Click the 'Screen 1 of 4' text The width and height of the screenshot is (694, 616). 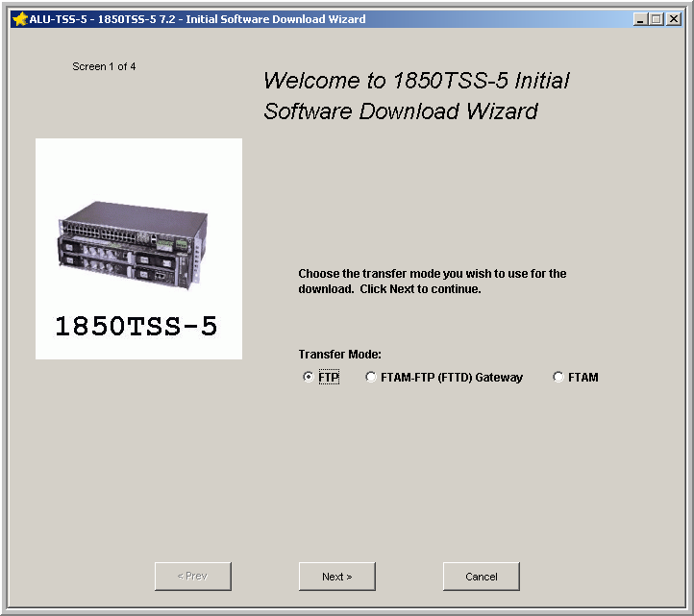click(104, 66)
